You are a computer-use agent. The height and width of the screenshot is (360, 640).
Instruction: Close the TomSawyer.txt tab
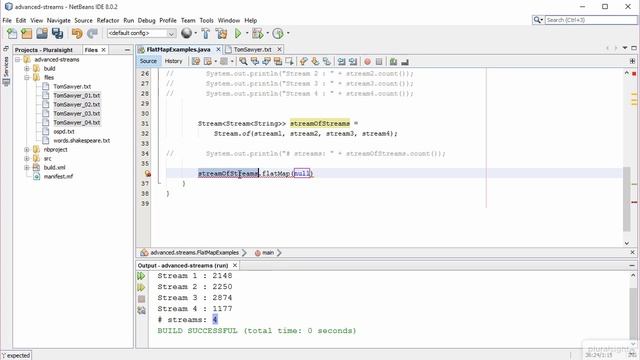[x=279, y=49]
